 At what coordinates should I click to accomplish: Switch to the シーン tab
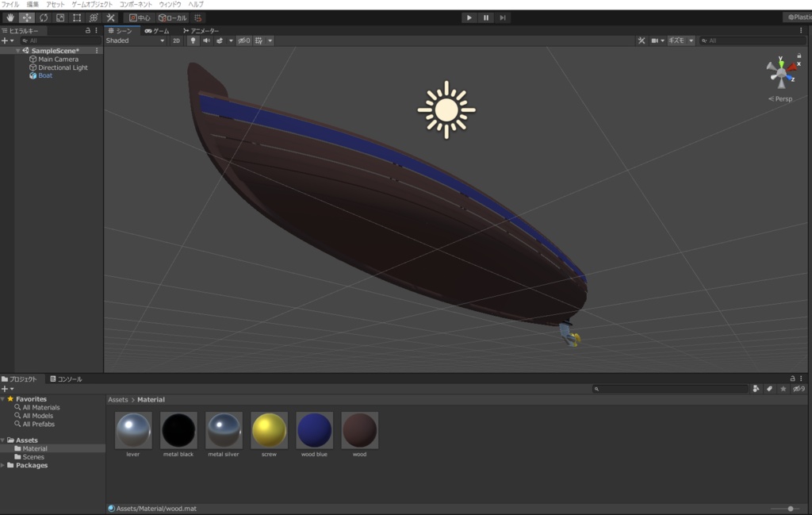click(x=121, y=31)
